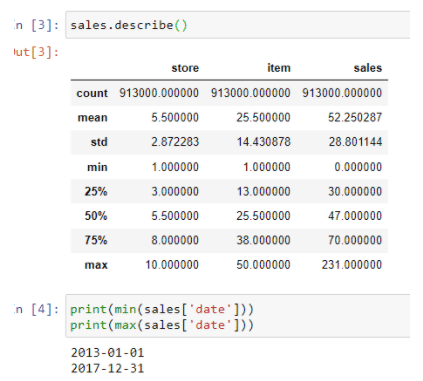This screenshot has width=423, height=381.
Task: Click the item max value 50.000000
Action: tap(263, 265)
